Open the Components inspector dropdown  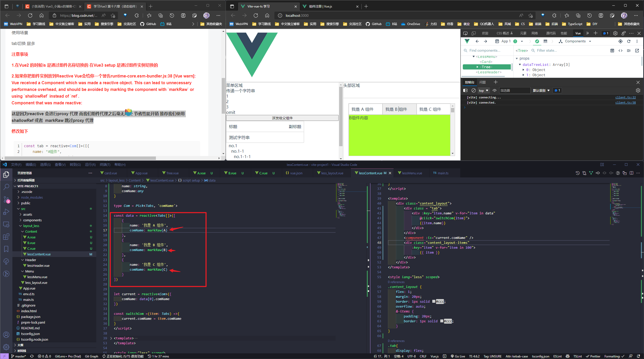(x=575, y=41)
